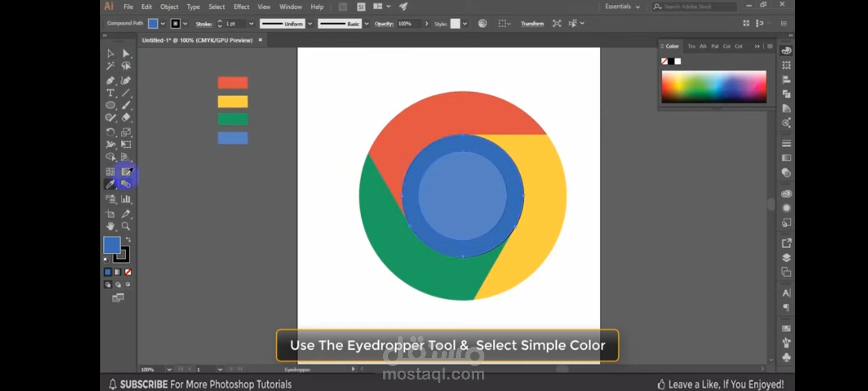Click the large blue fill swatch
This screenshot has width=868, height=391.
(112, 245)
